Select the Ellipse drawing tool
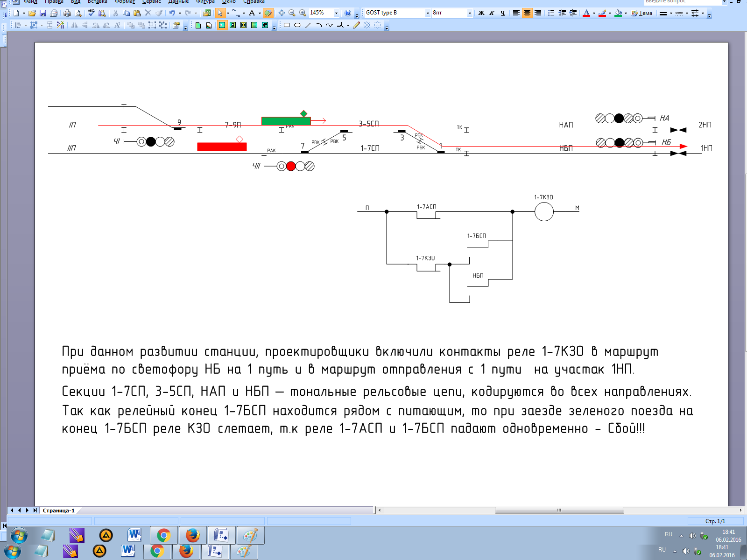This screenshot has width=747, height=560. [x=297, y=25]
